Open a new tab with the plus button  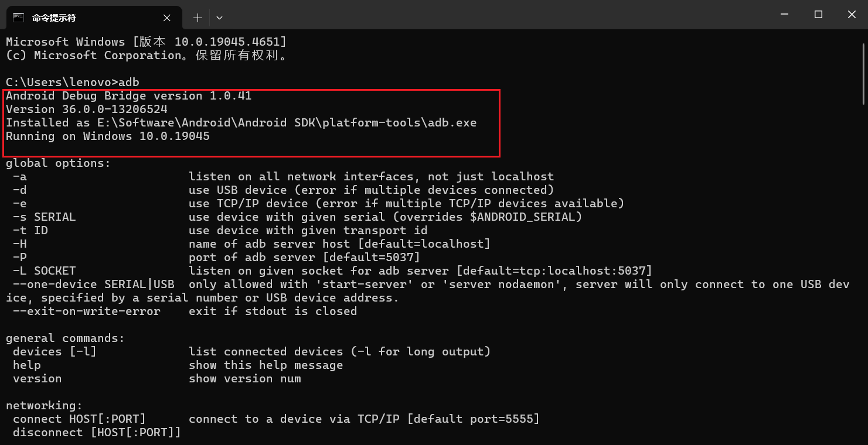pos(198,18)
